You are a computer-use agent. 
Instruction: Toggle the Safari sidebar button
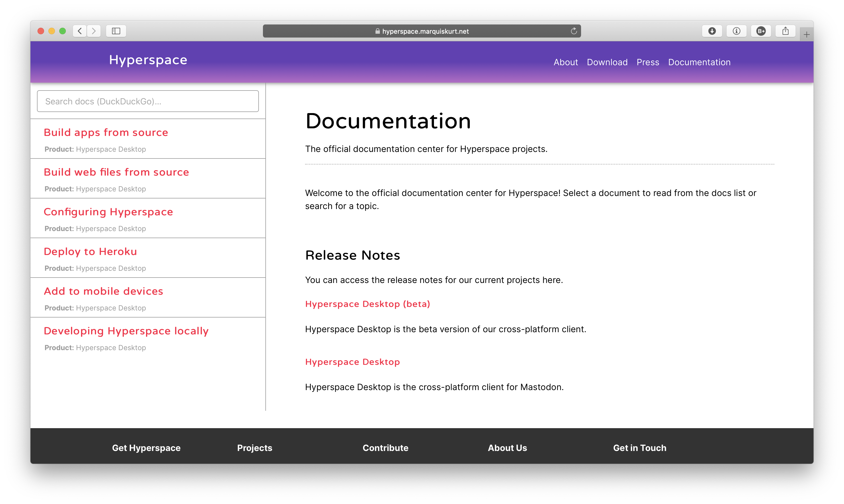[116, 31]
